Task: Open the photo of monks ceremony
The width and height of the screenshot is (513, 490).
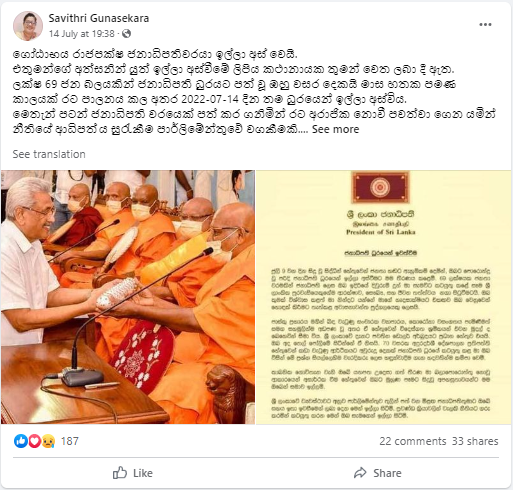Action: tap(128, 297)
